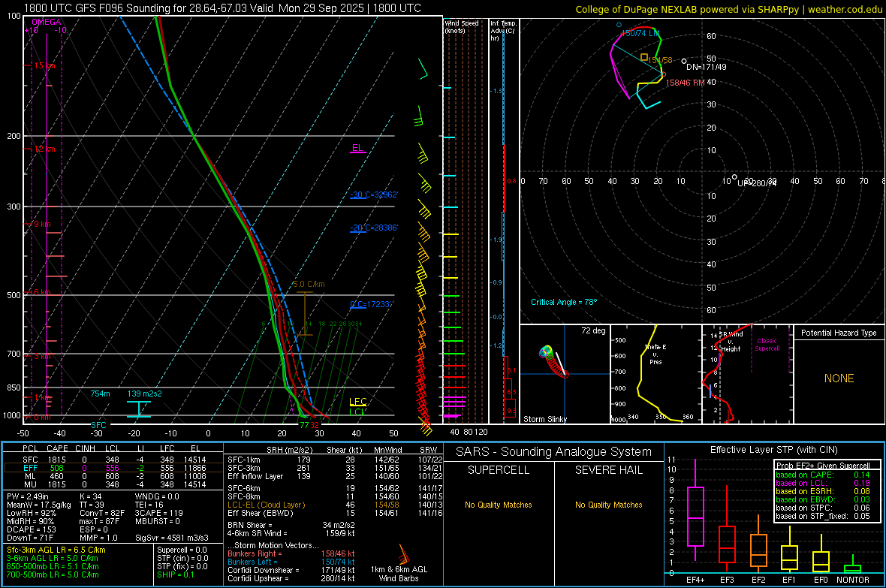Click the green LCL level label
Screen dimensions: 886x588
point(357,412)
